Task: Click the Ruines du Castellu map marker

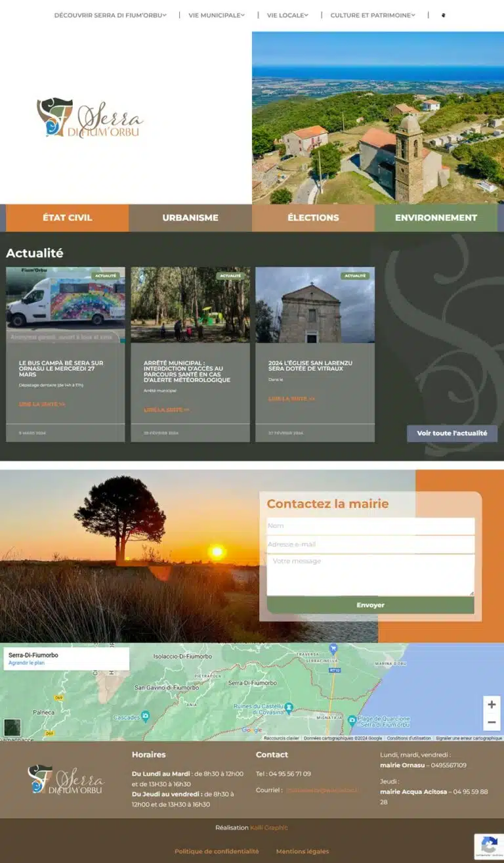Action: coord(289,707)
